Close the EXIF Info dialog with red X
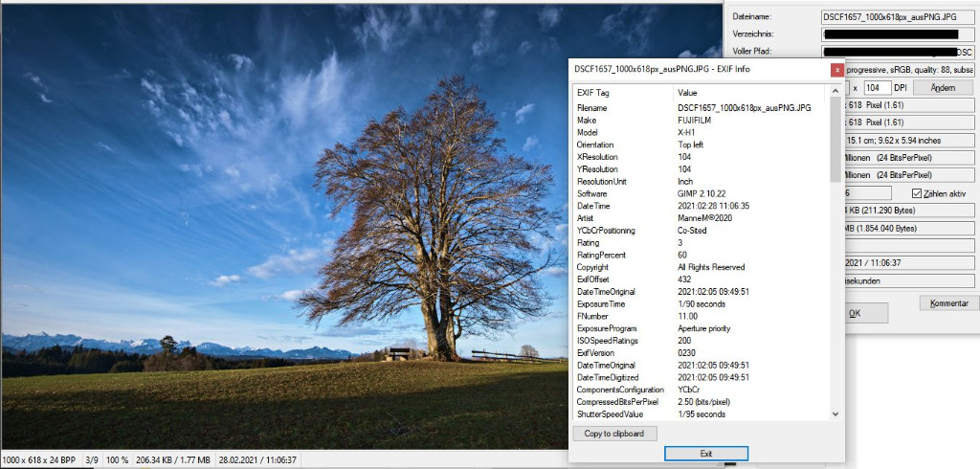 (836, 70)
